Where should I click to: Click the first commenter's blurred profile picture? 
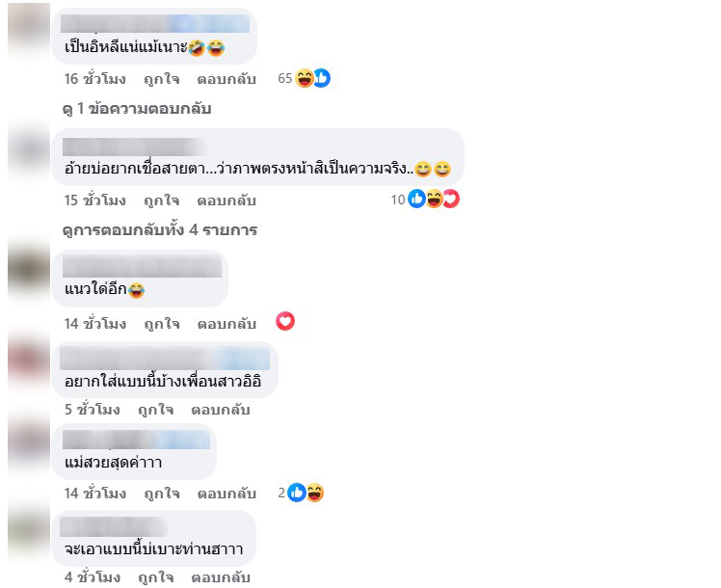click(29, 32)
